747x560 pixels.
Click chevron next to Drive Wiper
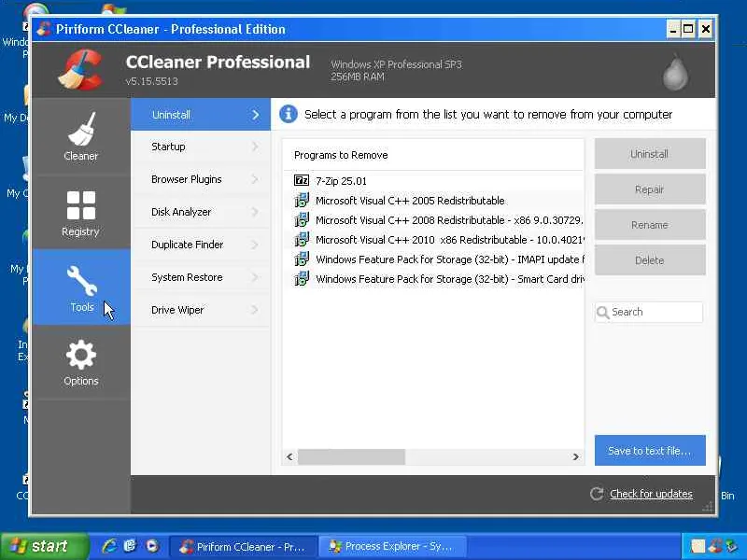[x=255, y=310]
